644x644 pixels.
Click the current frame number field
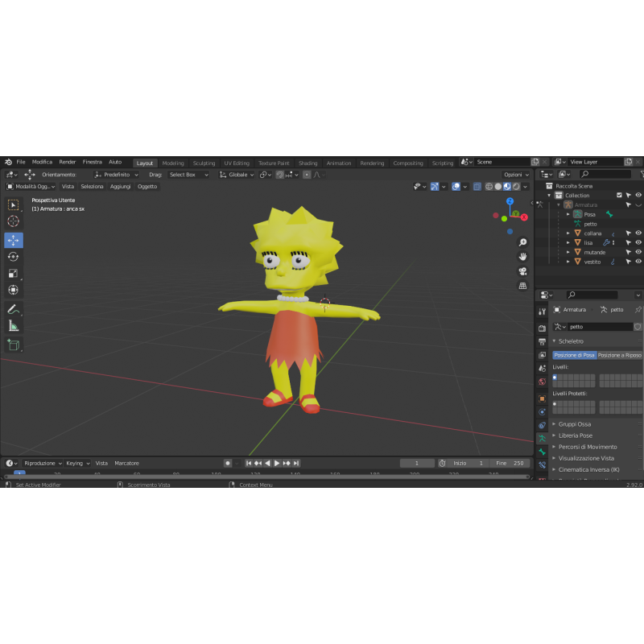(x=417, y=464)
